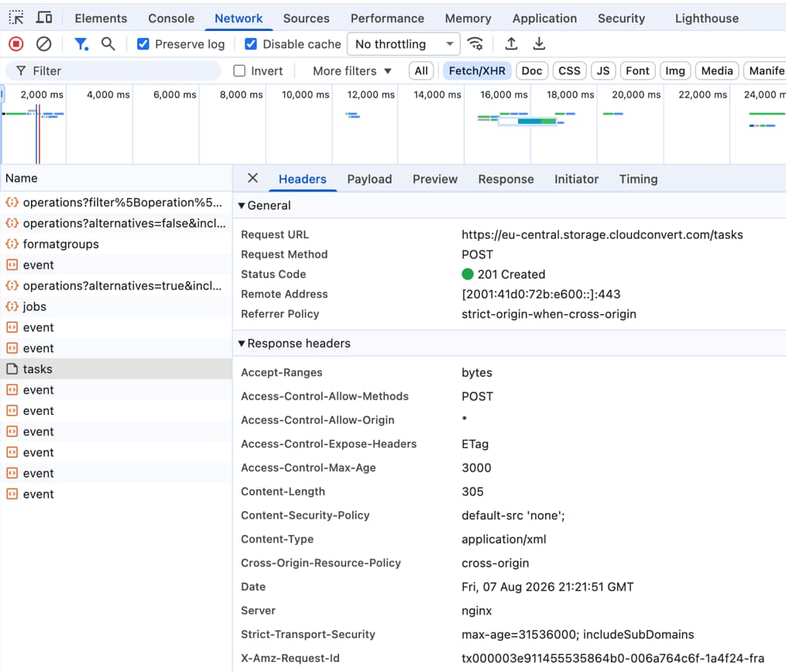Switch to the Sources panel
The height and width of the screenshot is (672, 786).
[x=307, y=19]
